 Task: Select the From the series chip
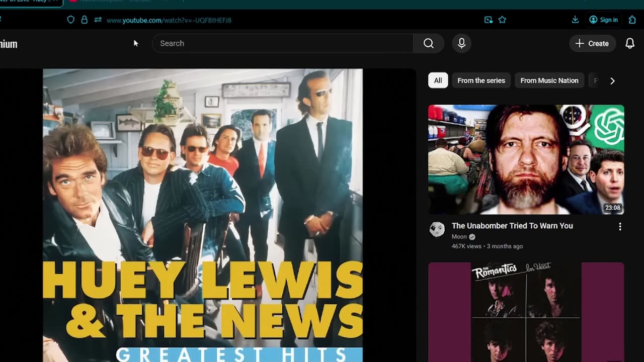[x=481, y=80]
